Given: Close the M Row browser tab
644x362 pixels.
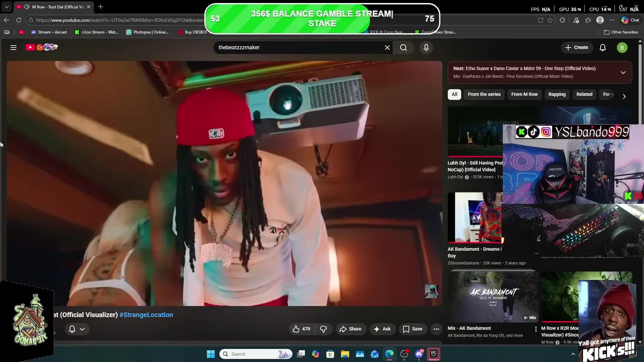Looking at the screenshot, I should (x=88, y=7).
